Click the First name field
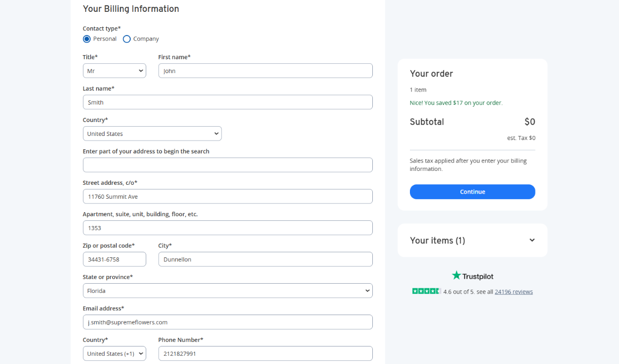The height and width of the screenshot is (364, 619). (265, 71)
